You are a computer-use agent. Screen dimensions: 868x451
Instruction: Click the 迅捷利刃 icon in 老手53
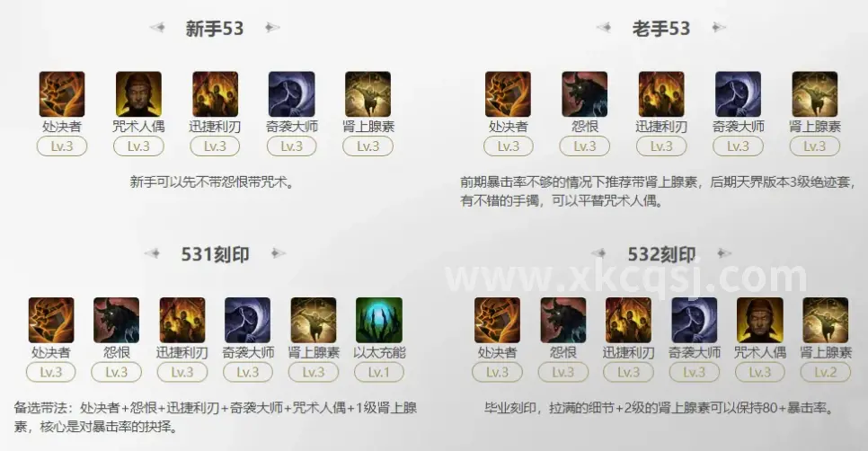point(661,94)
